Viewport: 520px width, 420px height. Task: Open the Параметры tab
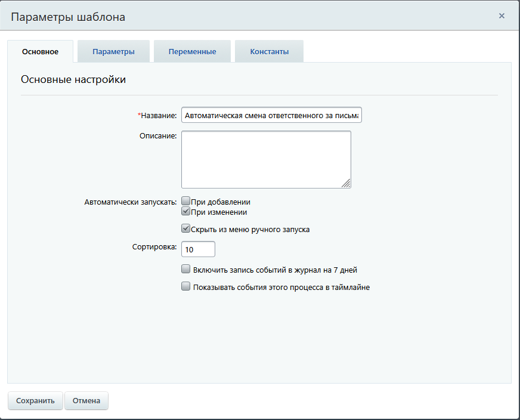[113, 52]
